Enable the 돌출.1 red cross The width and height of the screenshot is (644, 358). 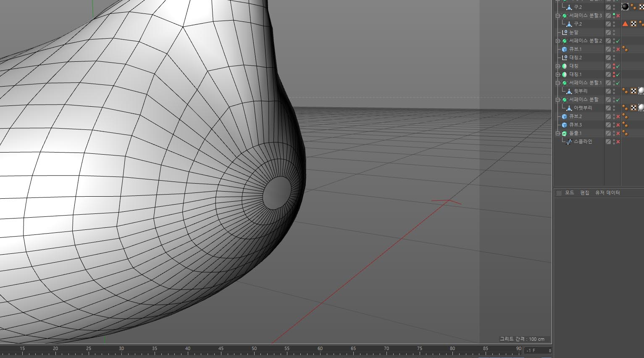618,133
